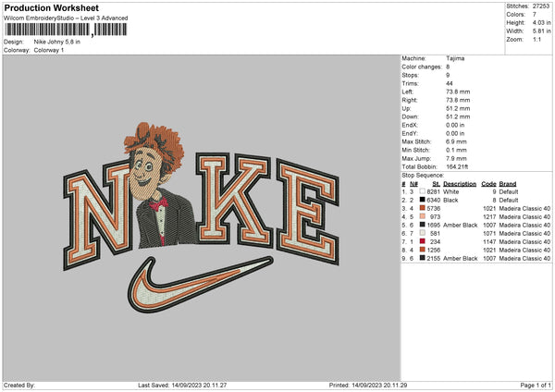Click the white swatch in the 8281 row

pos(422,191)
